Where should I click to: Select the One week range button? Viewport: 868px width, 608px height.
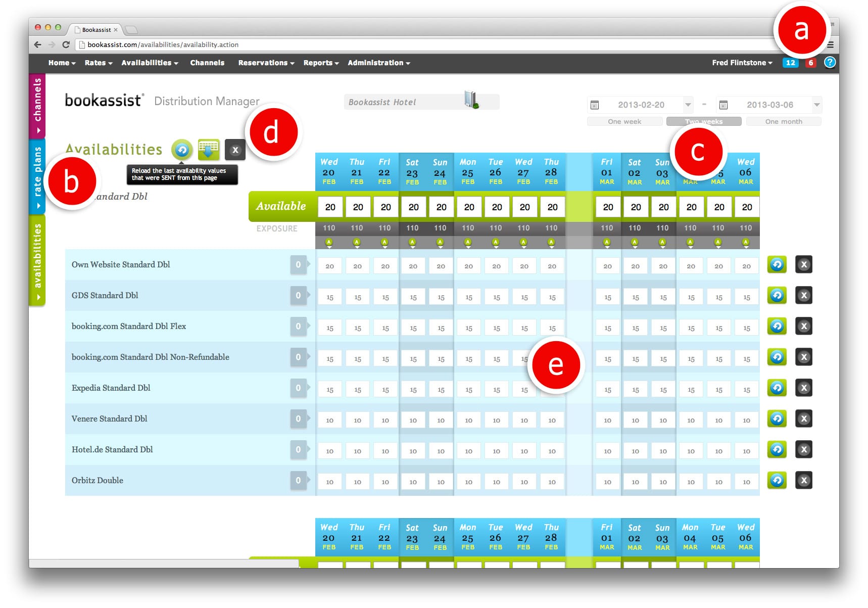click(x=624, y=121)
